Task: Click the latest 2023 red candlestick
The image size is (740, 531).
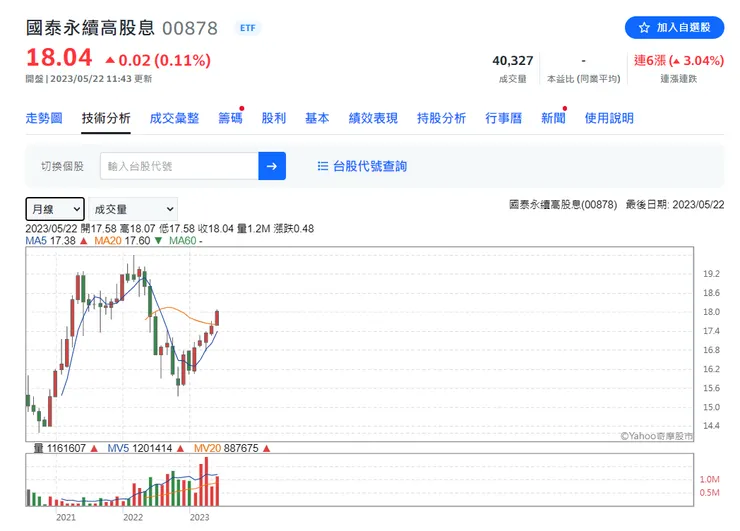Action: [x=217, y=318]
